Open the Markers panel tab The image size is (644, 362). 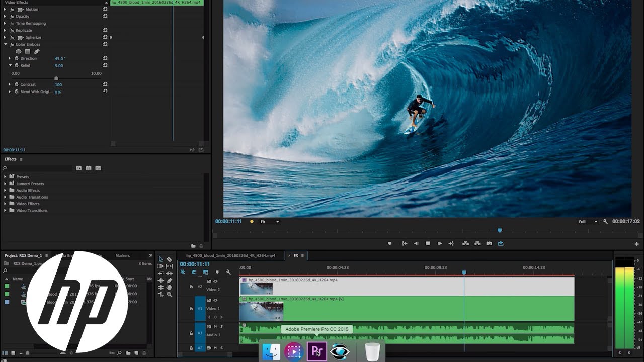(x=122, y=255)
